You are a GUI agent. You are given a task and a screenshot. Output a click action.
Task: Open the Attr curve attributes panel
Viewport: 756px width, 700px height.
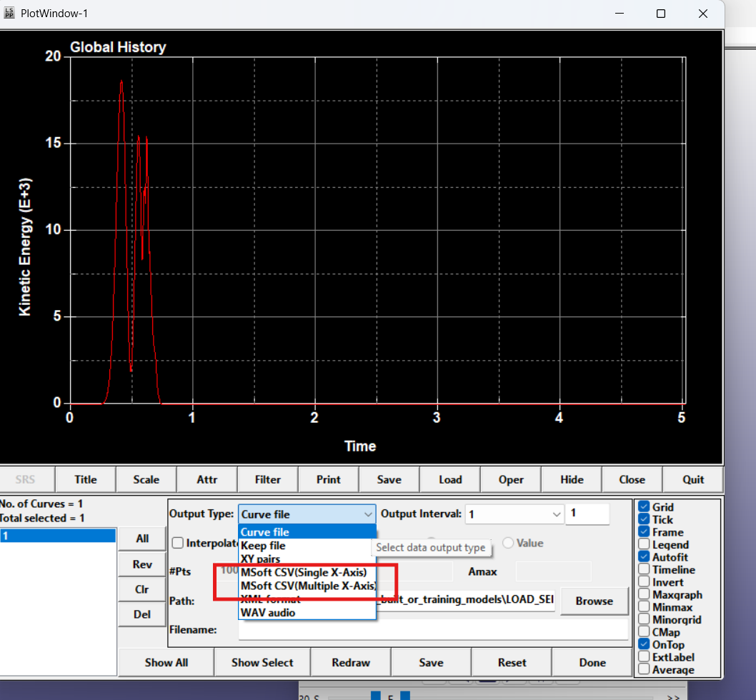pyautogui.click(x=207, y=479)
